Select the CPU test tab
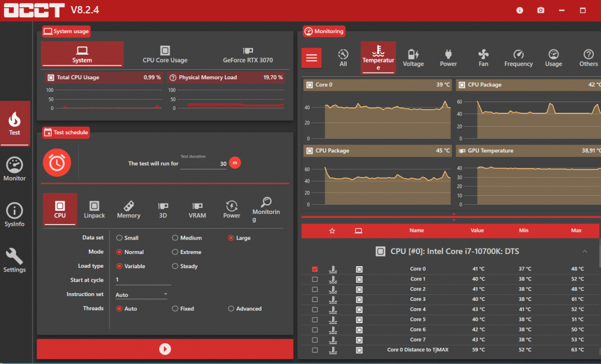The height and width of the screenshot is (364, 601). pos(59,209)
